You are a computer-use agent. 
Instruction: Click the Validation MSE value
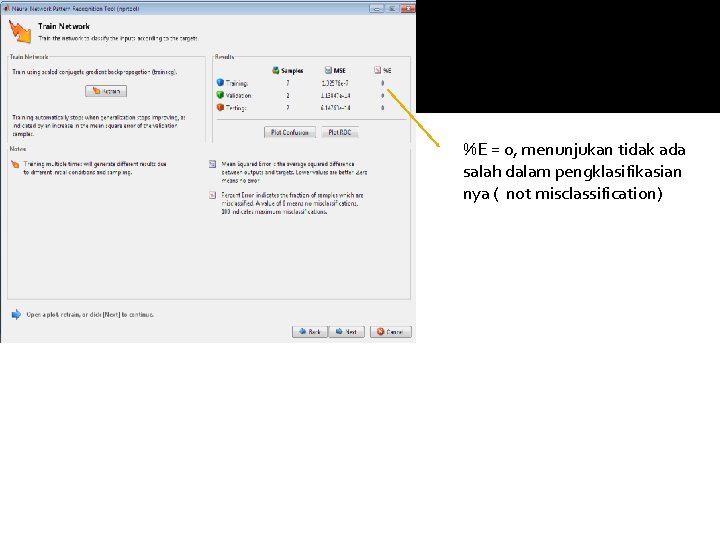(x=335, y=96)
